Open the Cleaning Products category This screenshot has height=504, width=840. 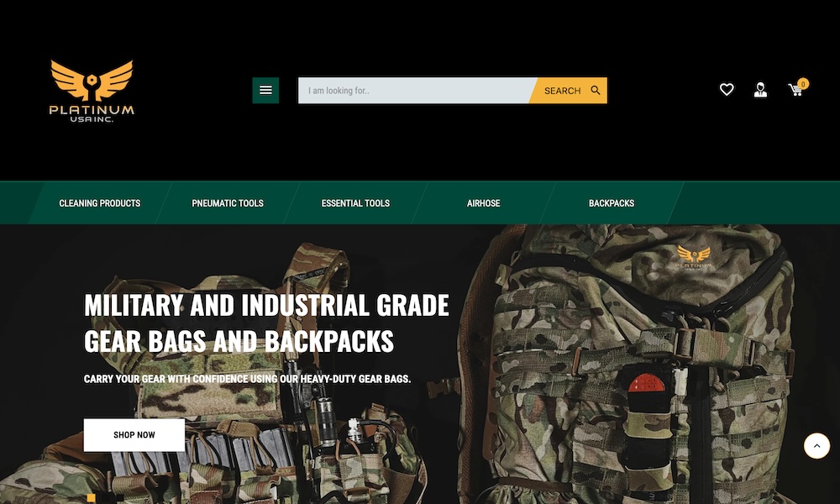[99, 203]
